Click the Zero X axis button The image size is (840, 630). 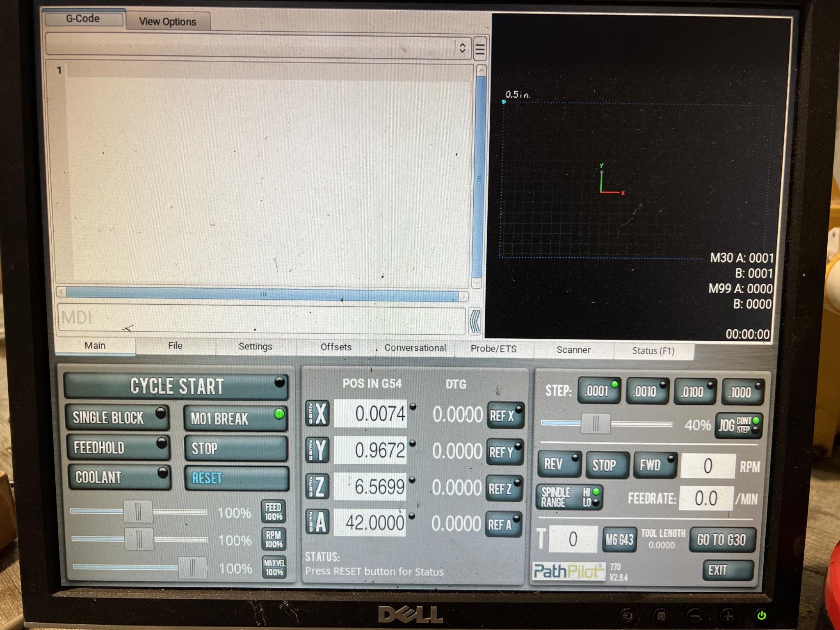[317, 413]
